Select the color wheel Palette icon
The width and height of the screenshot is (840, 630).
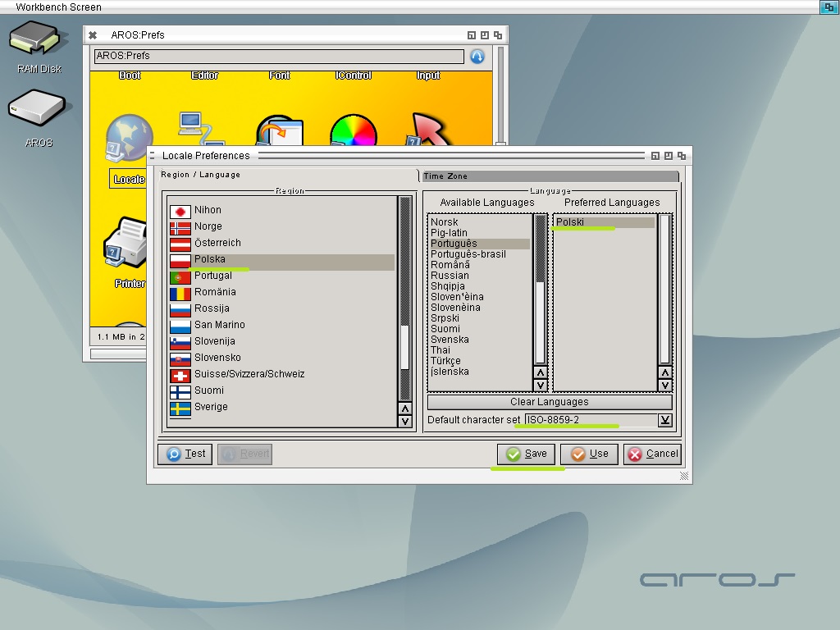point(354,130)
